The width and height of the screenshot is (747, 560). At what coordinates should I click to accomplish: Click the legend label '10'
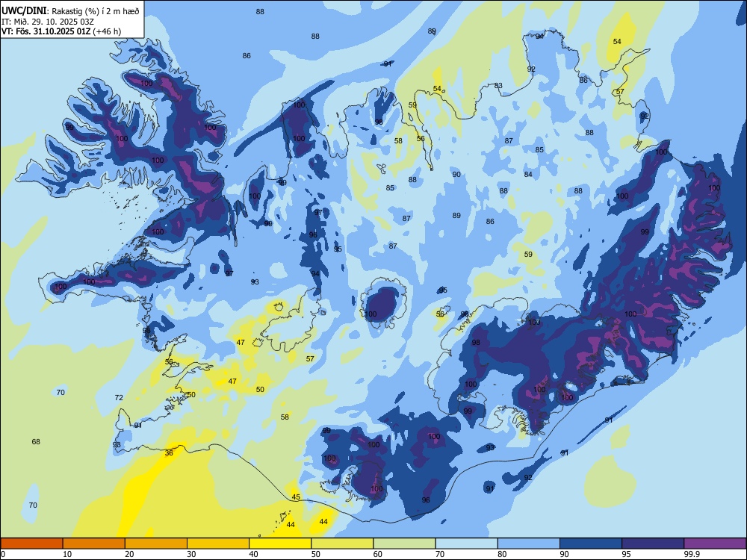click(x=67, y=554)
